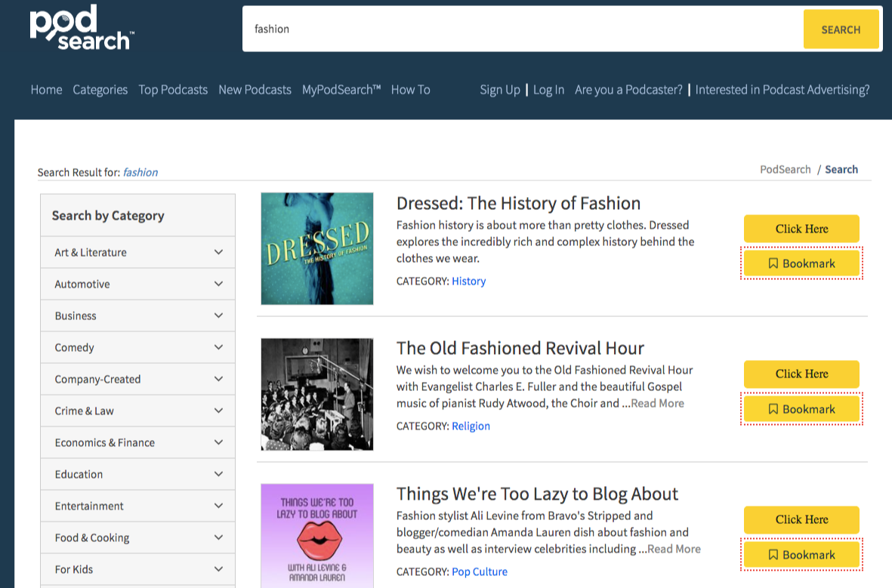This screenshot has height=588, width=892.
Task: Click the Search breadcrumb
Action: [x=841, y=170]
